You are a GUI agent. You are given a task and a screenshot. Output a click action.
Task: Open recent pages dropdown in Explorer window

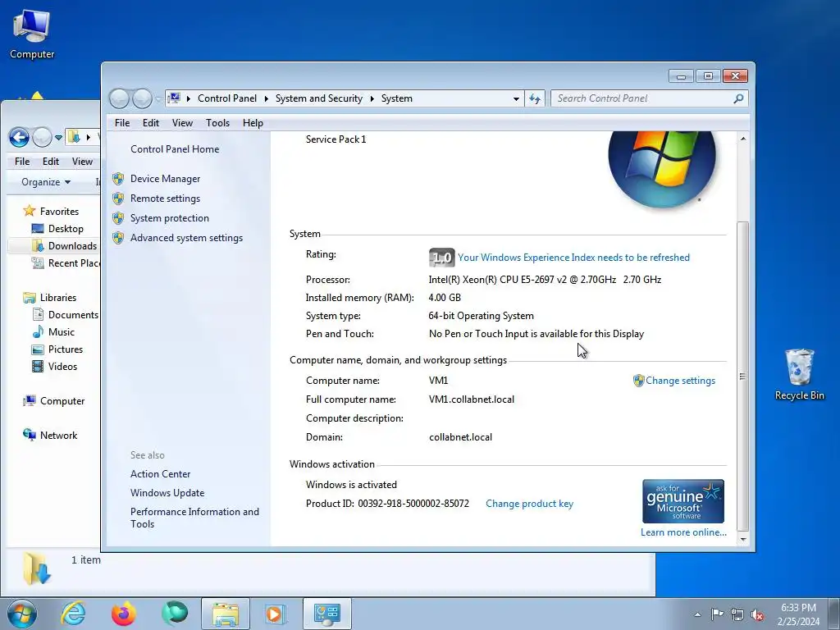point(58,138)
